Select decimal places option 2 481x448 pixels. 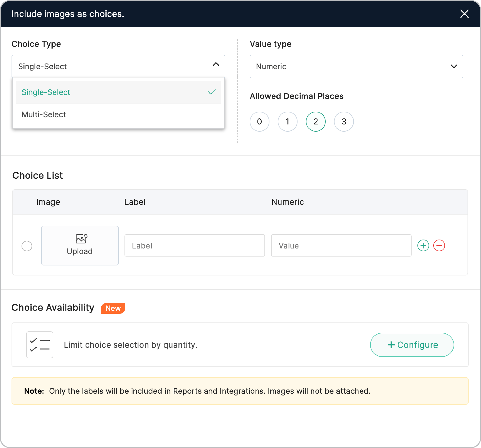[316, 121]
